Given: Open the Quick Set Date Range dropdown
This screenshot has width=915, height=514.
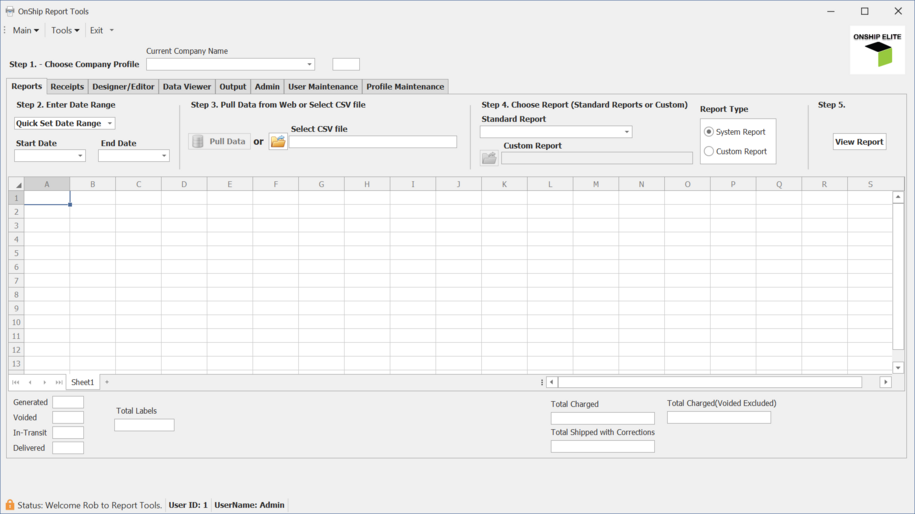Looking at the screenshot, I should 110,124.
